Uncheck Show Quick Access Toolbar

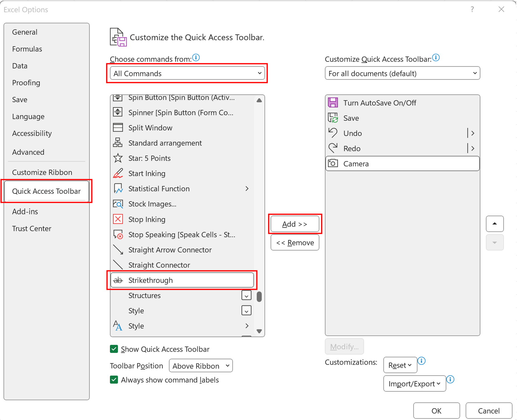point(114,349)
